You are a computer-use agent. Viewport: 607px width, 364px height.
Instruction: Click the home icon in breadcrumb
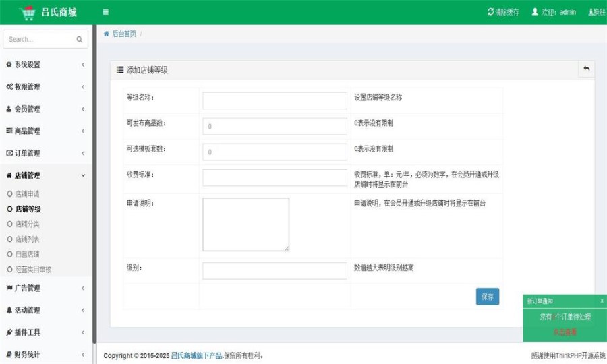pos(107,34)
